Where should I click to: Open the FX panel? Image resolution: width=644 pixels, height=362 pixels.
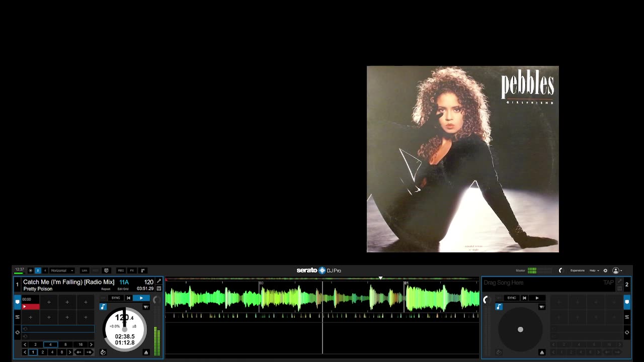[132, 270]
